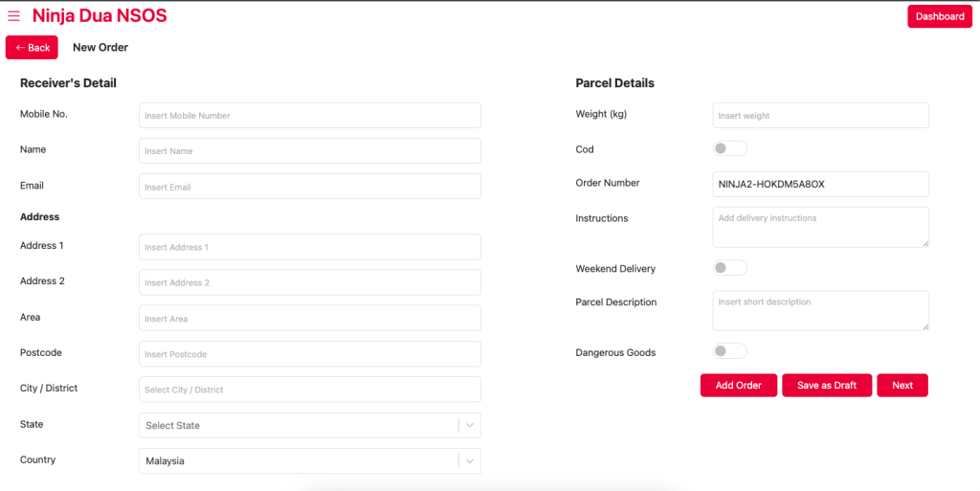Viewport: 980px width, 491px height.
Task: Focus the Insert Area field
Action: [x=310, y=318]
